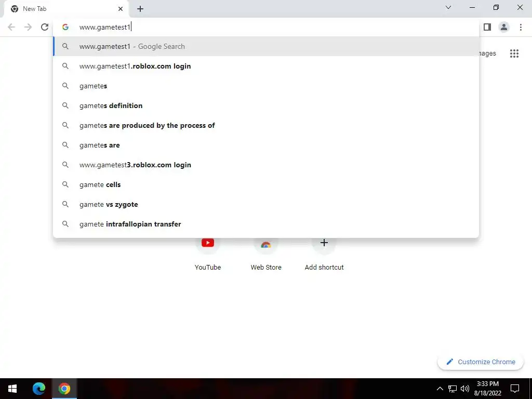The width and height of the screenshot is (532, 399).
Task: Choose 'gamete vs zygote' suggestion
Action: 266,204
